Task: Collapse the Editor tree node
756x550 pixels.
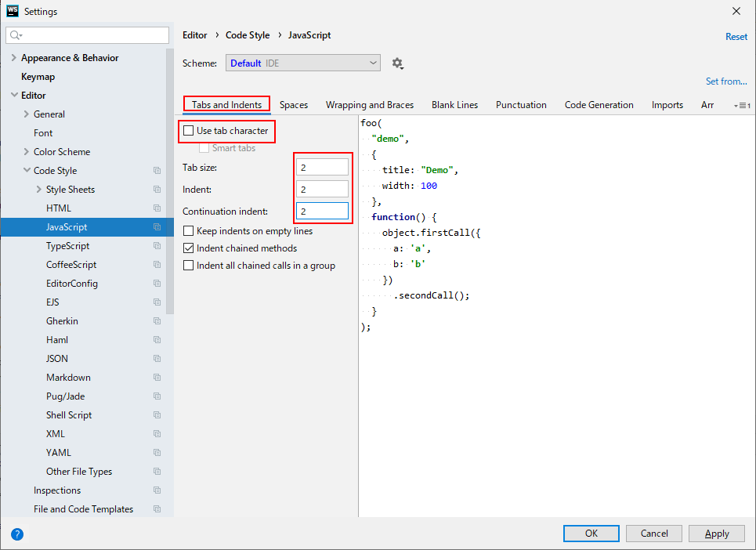Action: (14, 96)
